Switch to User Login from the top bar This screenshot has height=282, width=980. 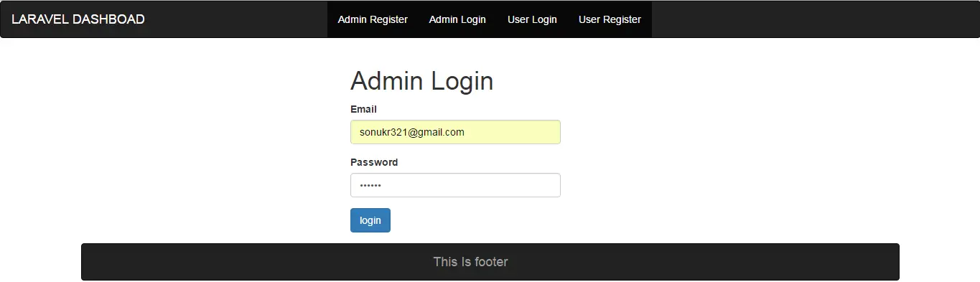pyautogui.click(x=532, y=19)
